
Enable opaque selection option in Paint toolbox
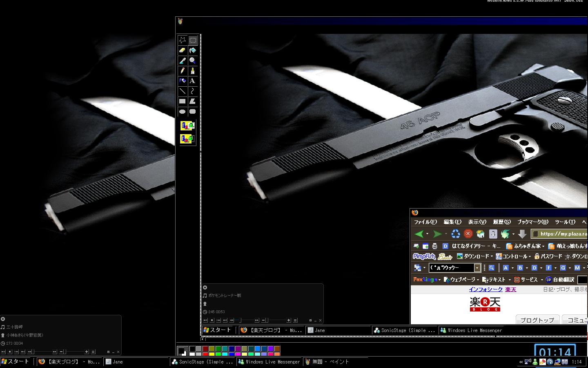188,126
